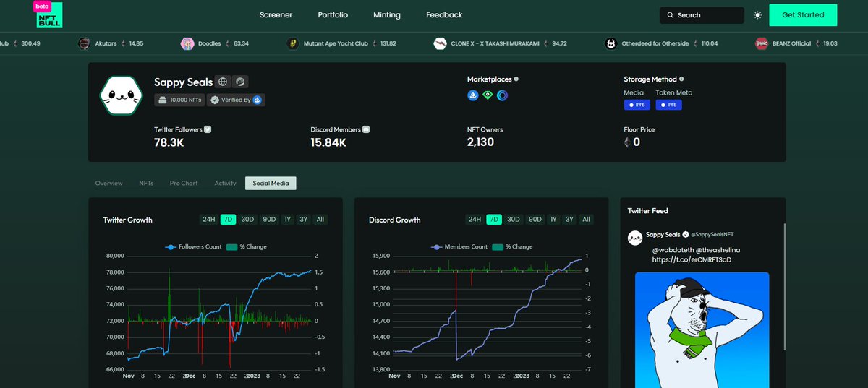Image resolution: width=868 pixels, height=388 pixels.
Task: Click the Doodles ticker icon
Action: pyautogui.click(x=187, y=43)
